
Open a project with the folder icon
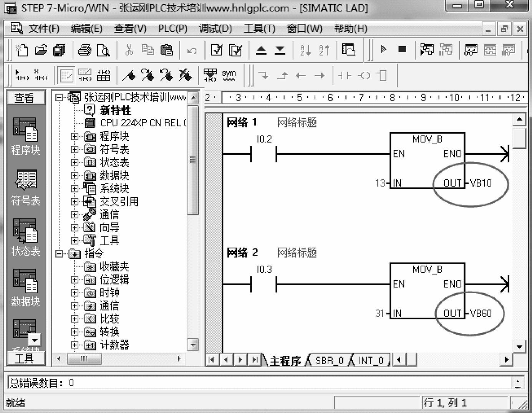coord(41,50)
